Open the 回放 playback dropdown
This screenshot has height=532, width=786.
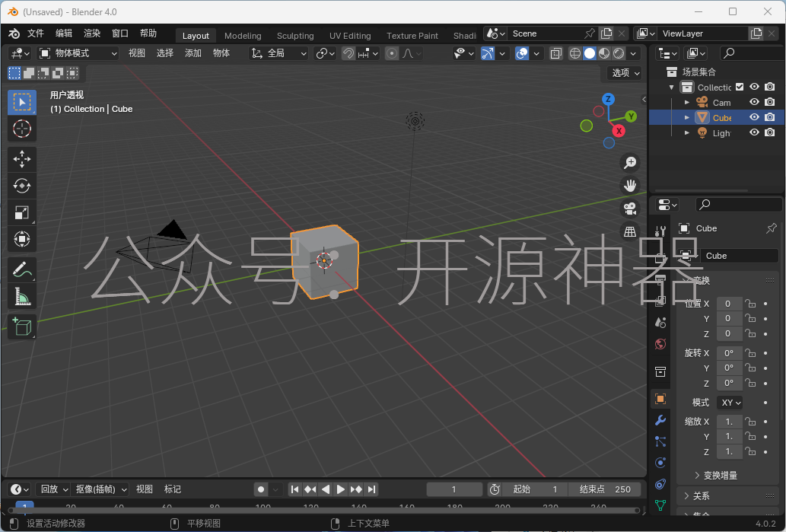(x=53, y=489)
